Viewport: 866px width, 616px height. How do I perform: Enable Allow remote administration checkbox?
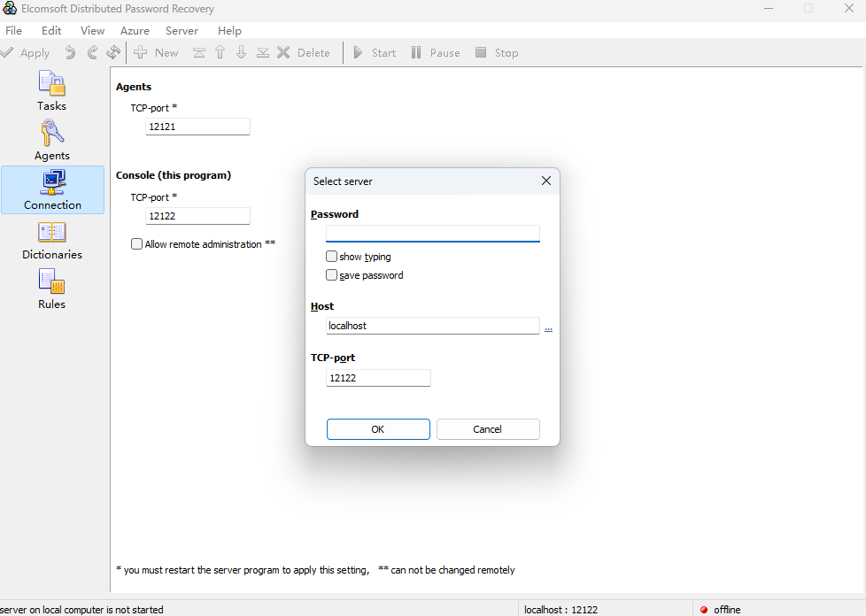(136, 244)
